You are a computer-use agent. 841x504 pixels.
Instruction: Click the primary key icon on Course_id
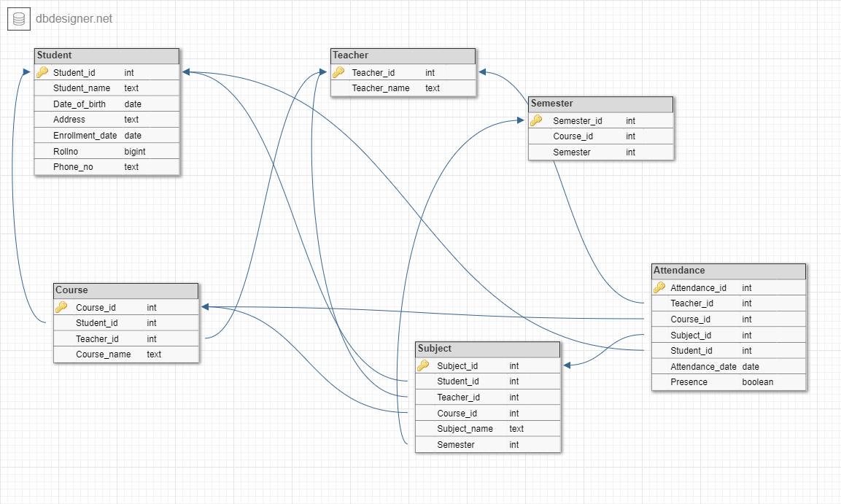pyautogui.click(x=61, y=307)
